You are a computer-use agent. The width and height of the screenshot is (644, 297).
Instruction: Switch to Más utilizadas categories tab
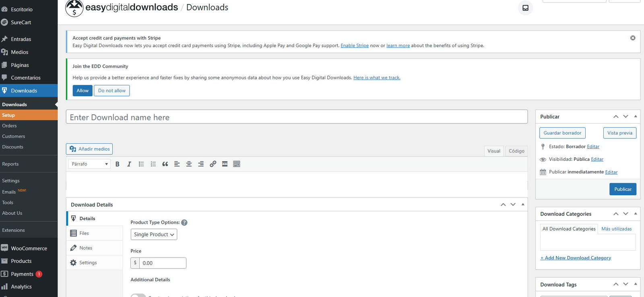click(617, 229)
